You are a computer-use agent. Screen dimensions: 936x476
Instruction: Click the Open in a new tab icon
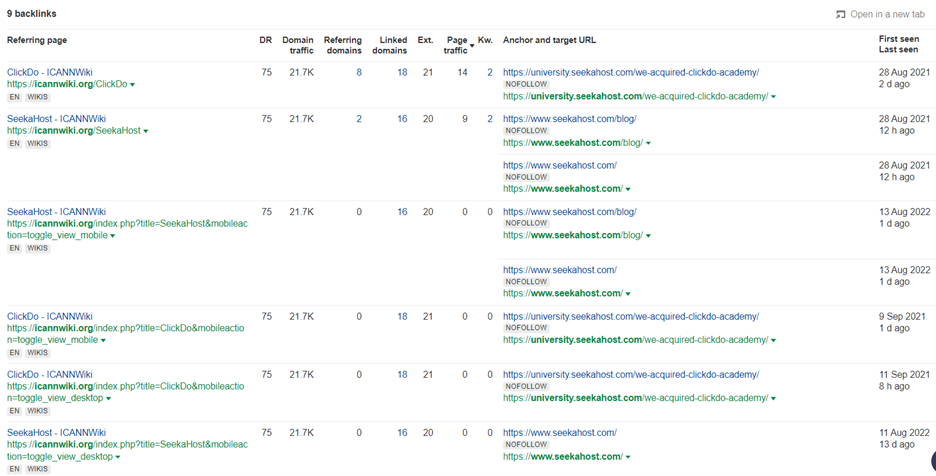[840, 14]
